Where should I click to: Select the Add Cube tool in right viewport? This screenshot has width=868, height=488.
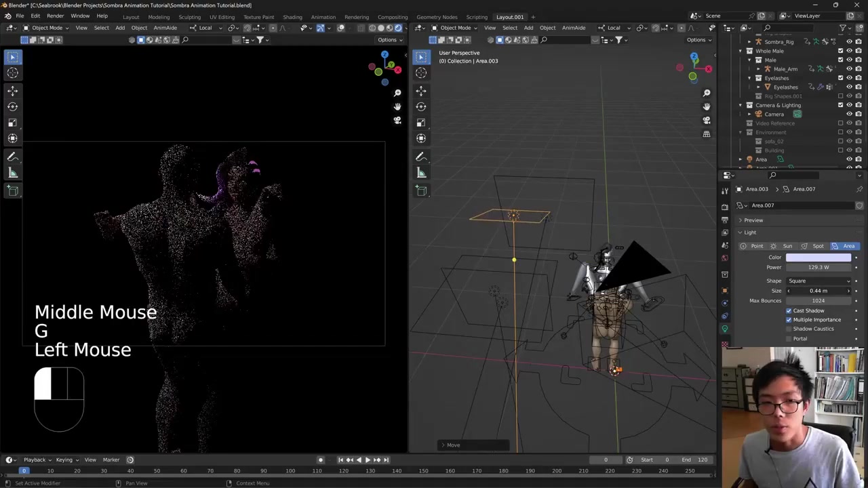[421, 190]
